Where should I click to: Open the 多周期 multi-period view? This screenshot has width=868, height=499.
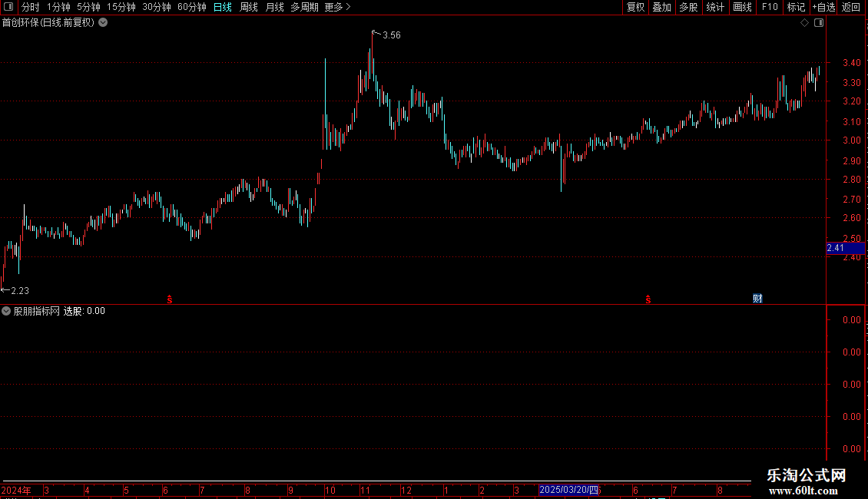coord(304,7)
